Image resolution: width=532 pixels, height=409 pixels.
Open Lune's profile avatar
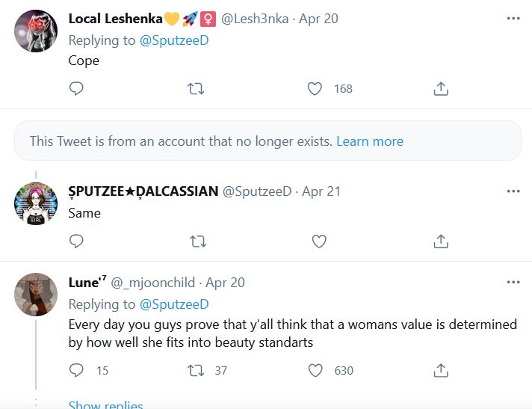click(36, 295)
